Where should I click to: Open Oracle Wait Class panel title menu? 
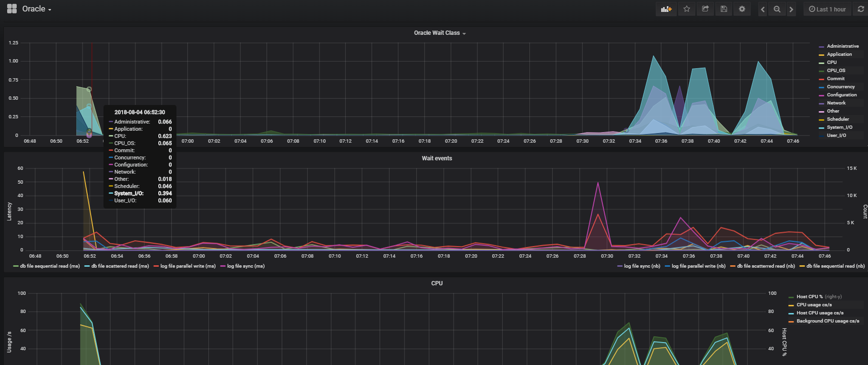click(440, 33)
